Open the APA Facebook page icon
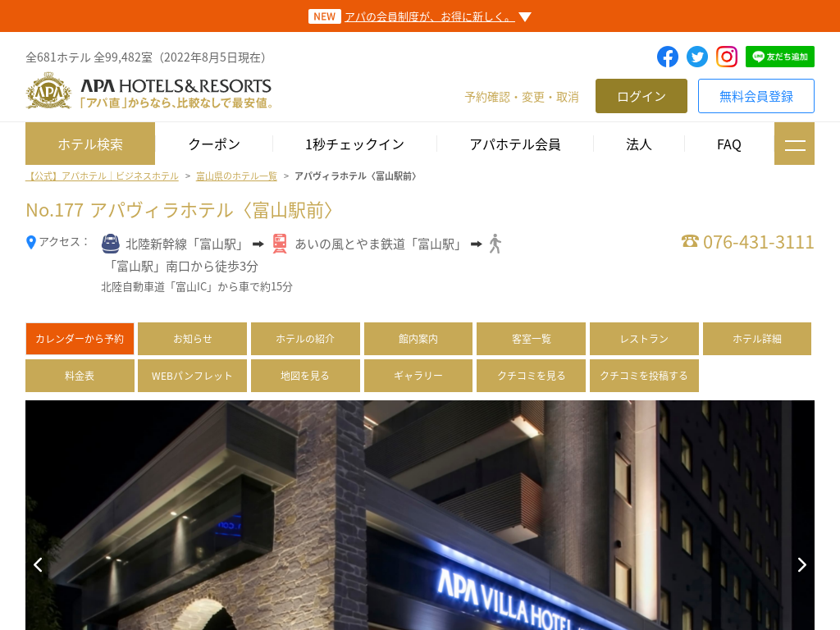The image size is (840, 630). (668, 57)
